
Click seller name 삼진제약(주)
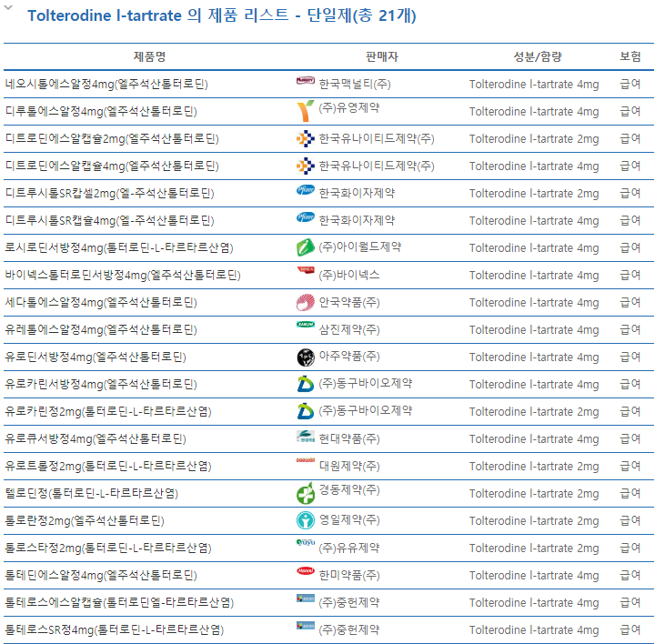click(349, 330)
